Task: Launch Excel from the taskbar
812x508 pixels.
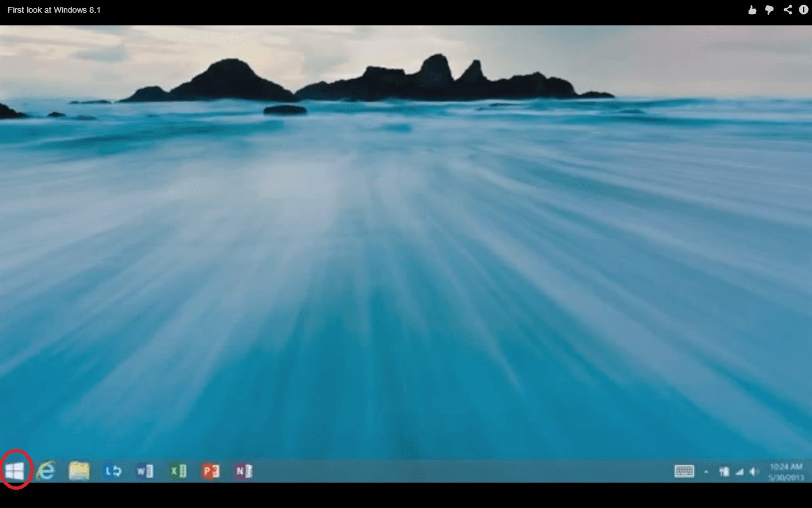Action: click(178, 471)
